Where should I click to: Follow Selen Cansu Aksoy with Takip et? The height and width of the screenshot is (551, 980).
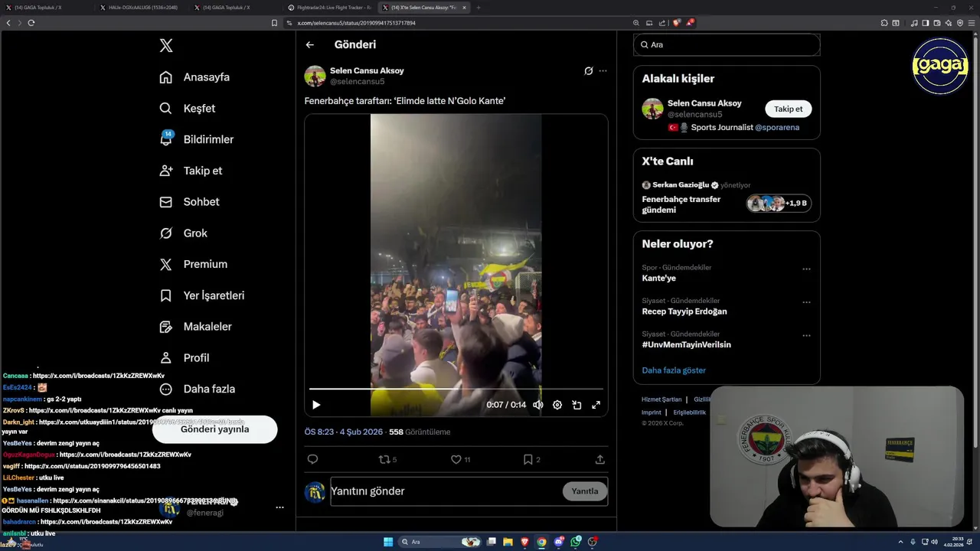click(x=788, y=109)
